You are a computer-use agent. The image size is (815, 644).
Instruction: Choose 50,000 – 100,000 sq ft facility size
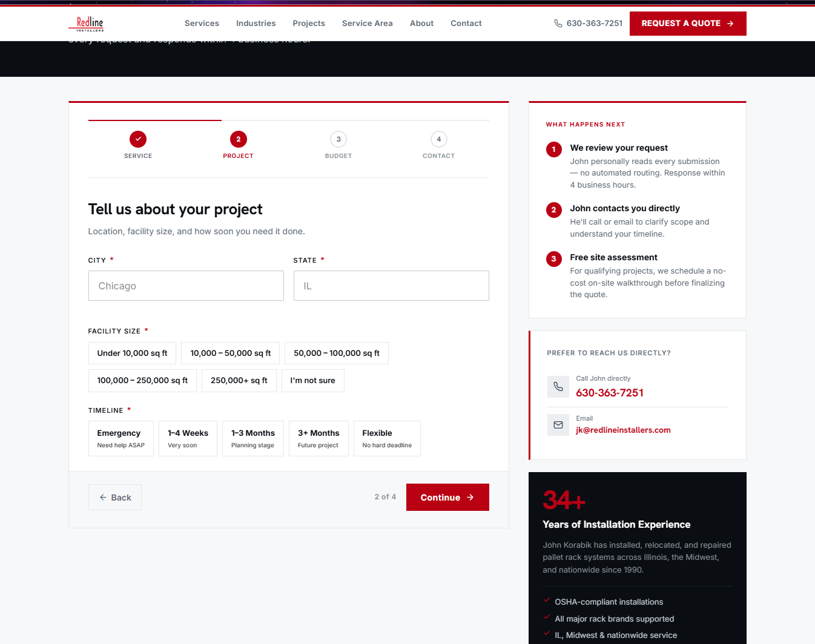click(337, 353)
